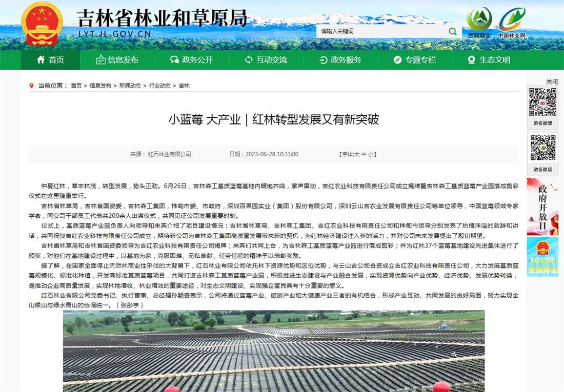Click the location pin breadcrumb icon

(x=32, y=86)
